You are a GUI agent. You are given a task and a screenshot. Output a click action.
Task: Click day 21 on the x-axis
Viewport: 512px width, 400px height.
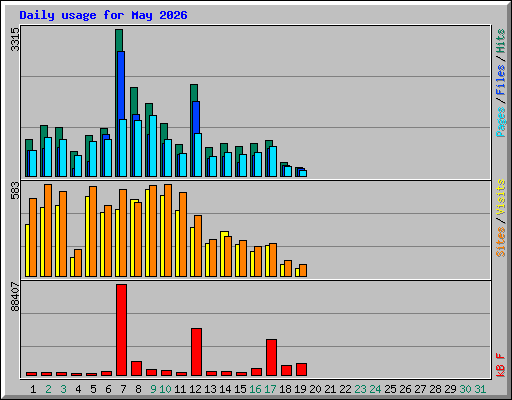click(x=330, y=389)
